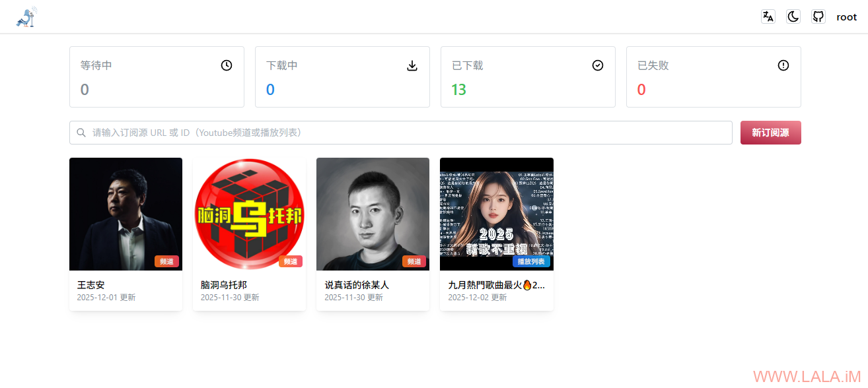Click the download icon on the 下载中 card
The height and width of the screenshot is (388, 868).
coord(412,65)
